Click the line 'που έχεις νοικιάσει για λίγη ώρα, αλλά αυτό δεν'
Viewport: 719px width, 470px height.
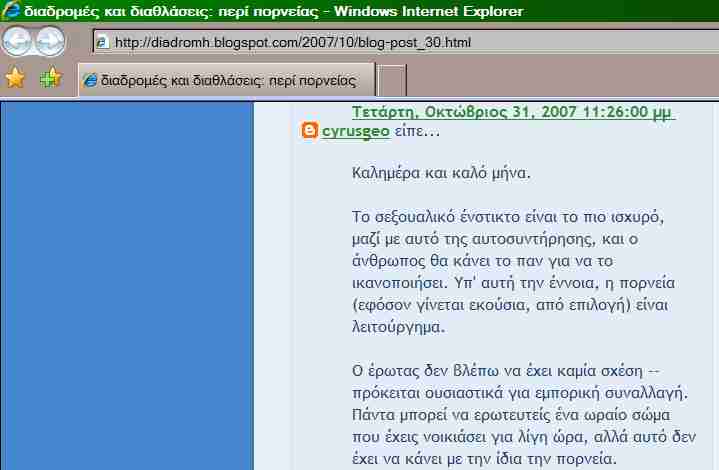(524, 437)
